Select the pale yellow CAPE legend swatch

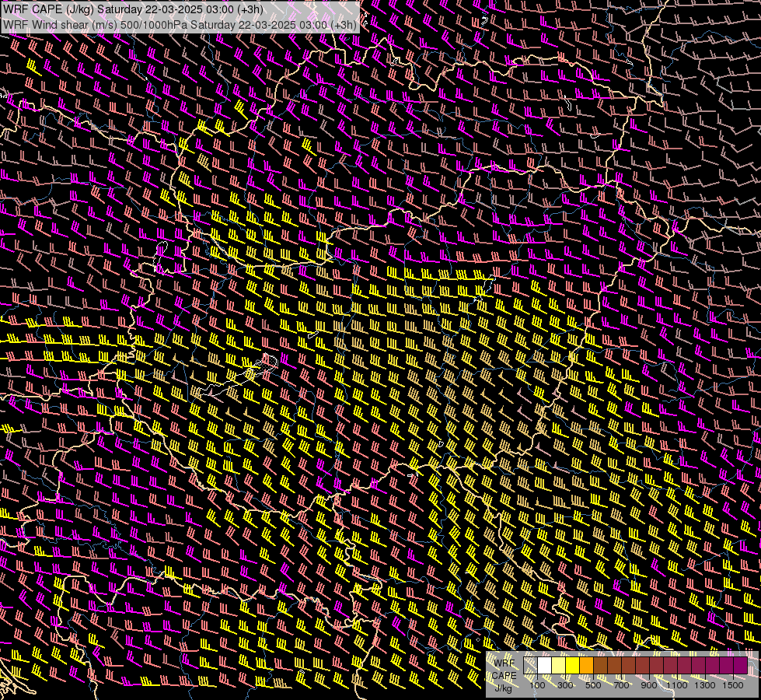(x=559, y=666)
